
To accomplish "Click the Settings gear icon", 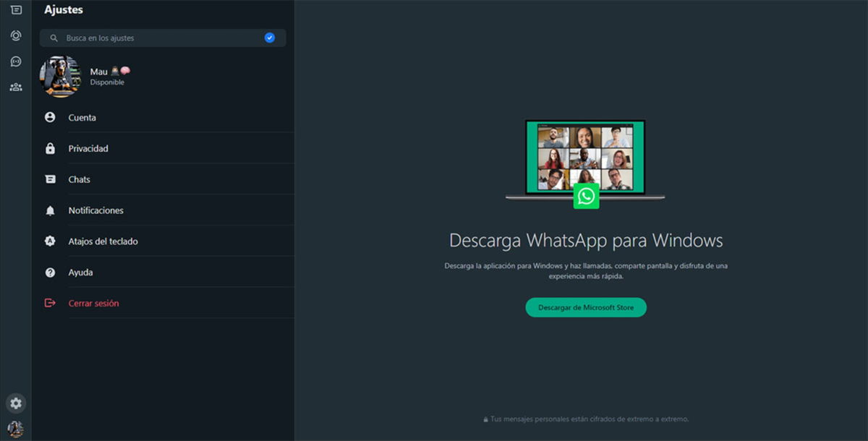I will 16,403.
